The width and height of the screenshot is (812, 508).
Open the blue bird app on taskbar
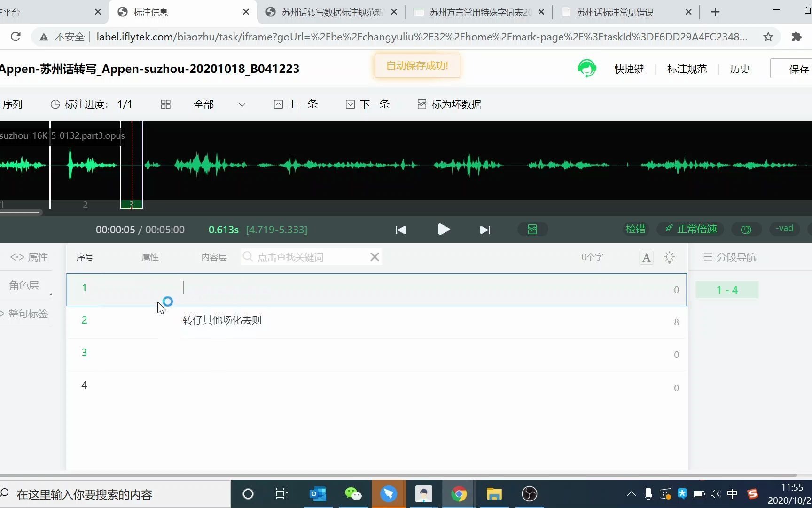click(x=388, y=494)
